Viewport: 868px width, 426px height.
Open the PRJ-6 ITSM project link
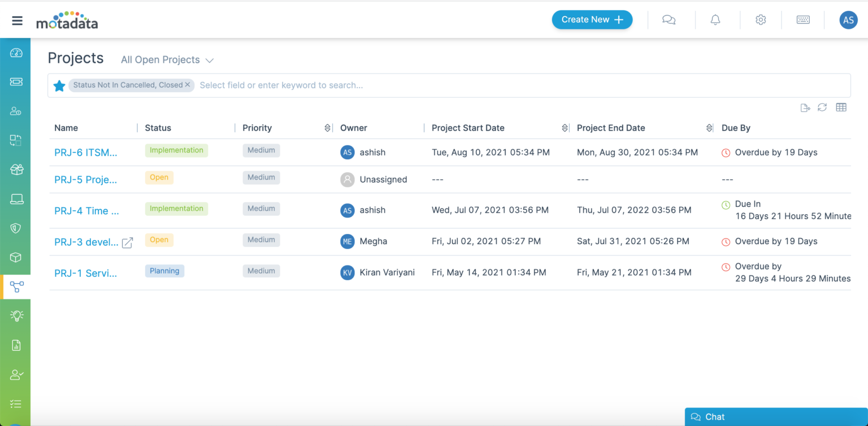click(x=86, y=153)
